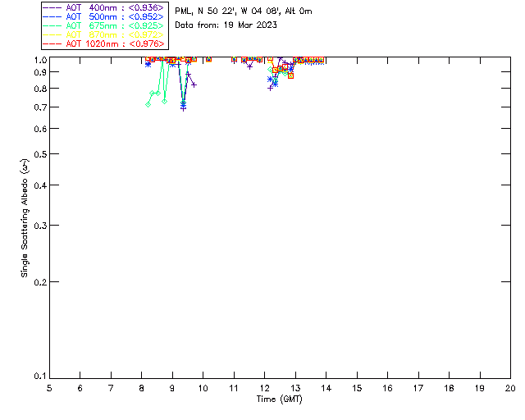Select the AOT 500nm legend entry

[103, 16]
